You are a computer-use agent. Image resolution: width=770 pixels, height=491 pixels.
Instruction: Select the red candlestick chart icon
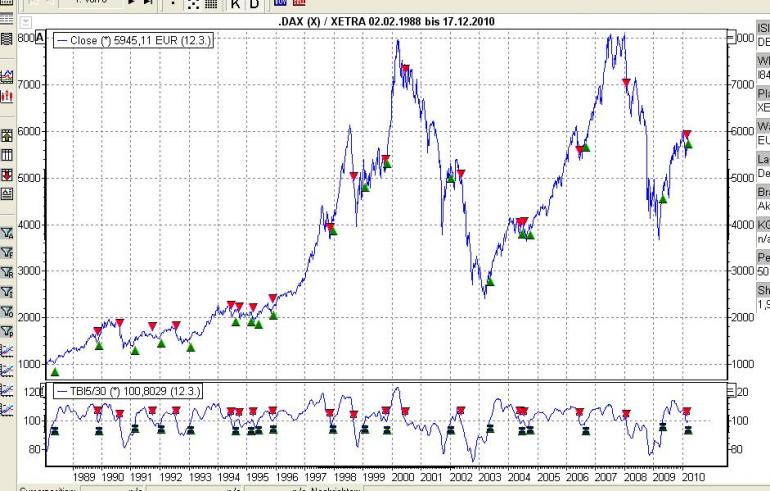6,96
